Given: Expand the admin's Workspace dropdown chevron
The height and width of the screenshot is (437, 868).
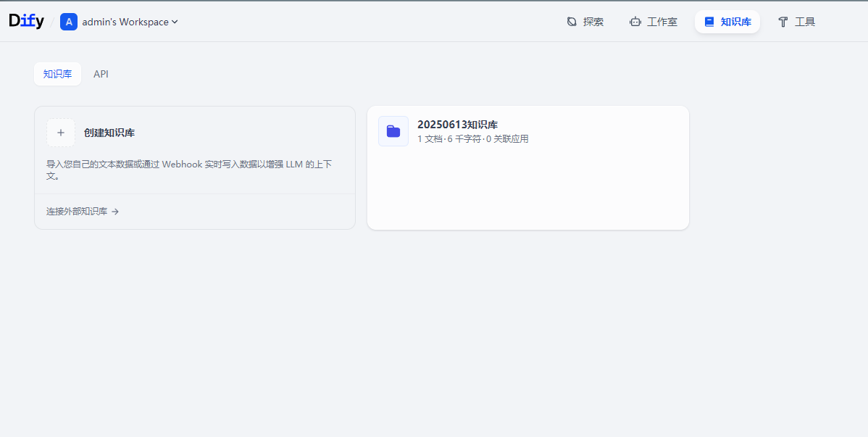Looking at the screenshot, I should pyautogui.click(x=175, y=22).
